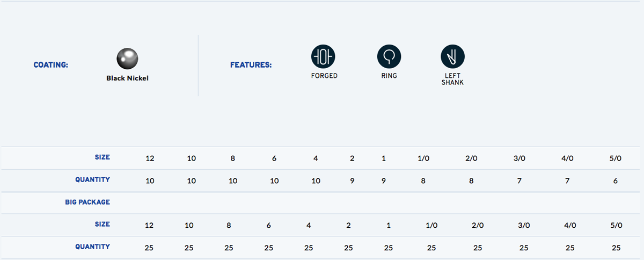This screenshot has height=260, width=644.
Task: Click the FEATURES heading
Action: click(x=251, y=65)
